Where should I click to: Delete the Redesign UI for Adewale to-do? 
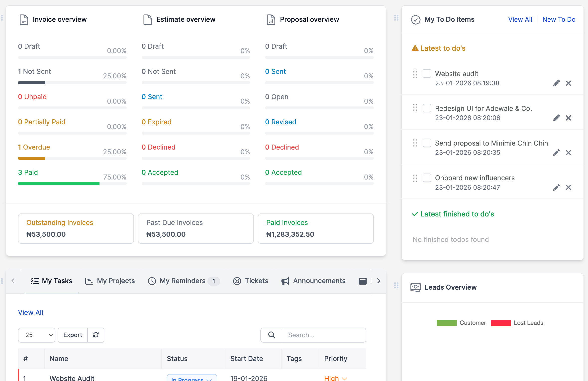(568, 118)
